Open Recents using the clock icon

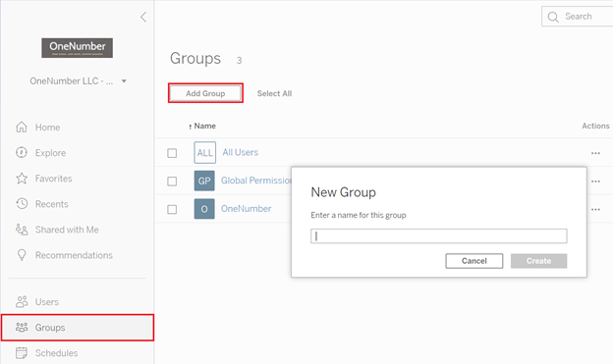pyautogui.click(x=22, y=203)
